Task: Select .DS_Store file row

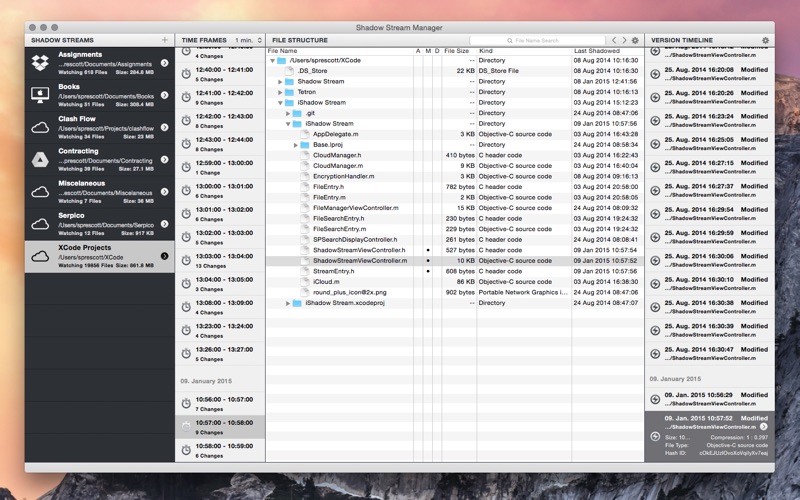Action: pos(455,71)
